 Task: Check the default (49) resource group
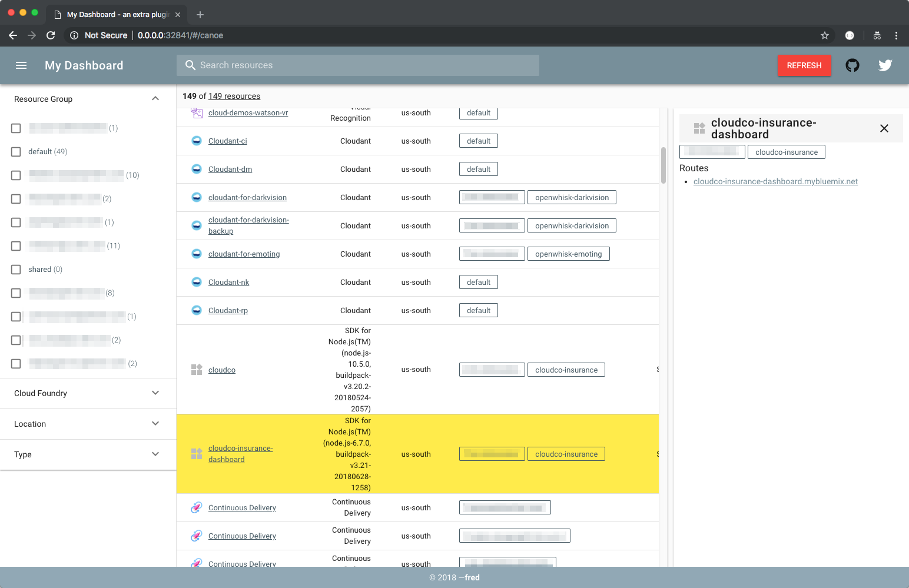16,152
